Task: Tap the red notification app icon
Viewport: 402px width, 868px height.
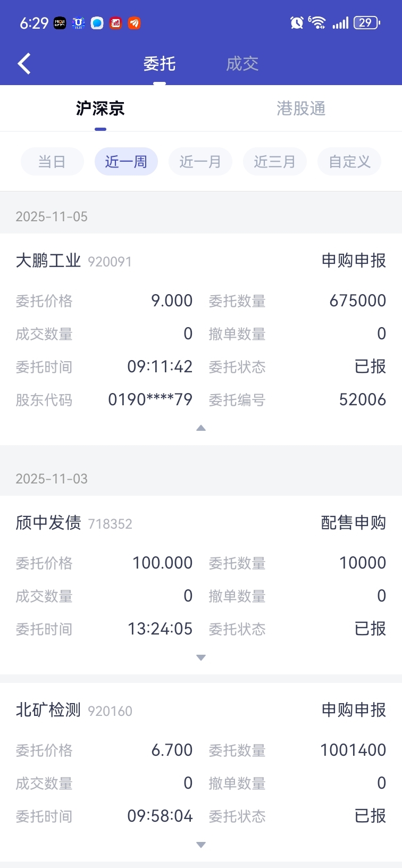Action: click(x=116, y=23)
